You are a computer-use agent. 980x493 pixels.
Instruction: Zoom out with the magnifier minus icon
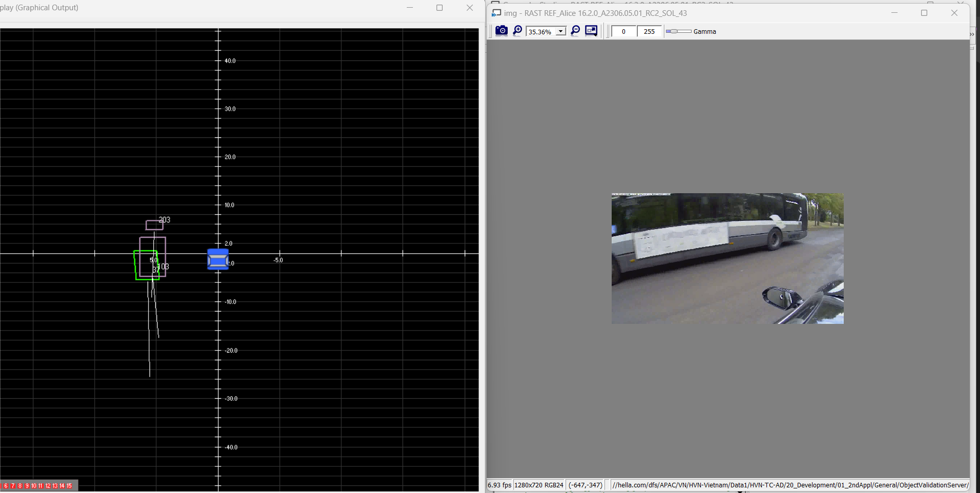click(575, 31)
